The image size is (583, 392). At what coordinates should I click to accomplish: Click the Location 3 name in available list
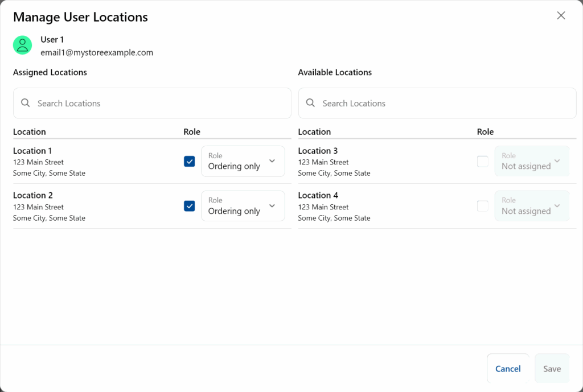pos(318,151)
